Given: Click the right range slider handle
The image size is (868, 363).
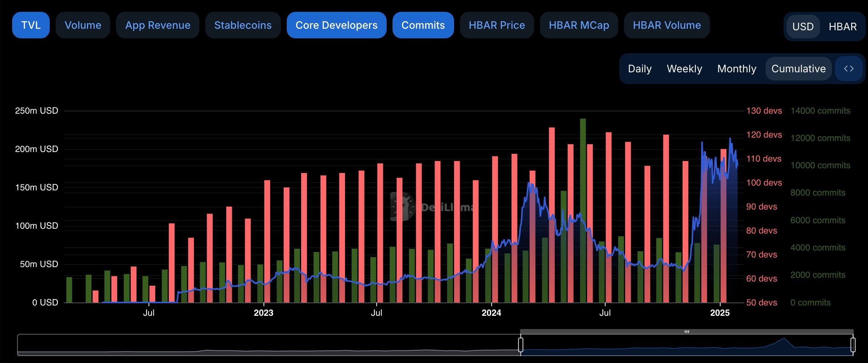Looking at the screenshot, I should (853, 345).
